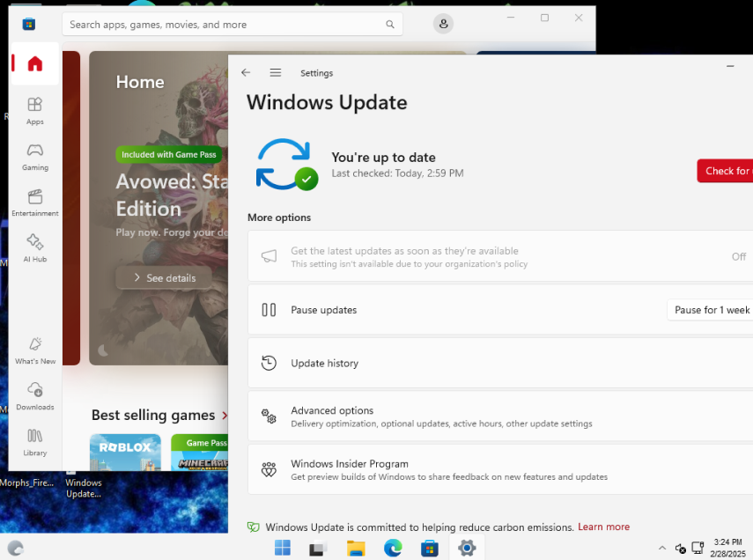Open What's New in Microsoft Store

(35, 351)
